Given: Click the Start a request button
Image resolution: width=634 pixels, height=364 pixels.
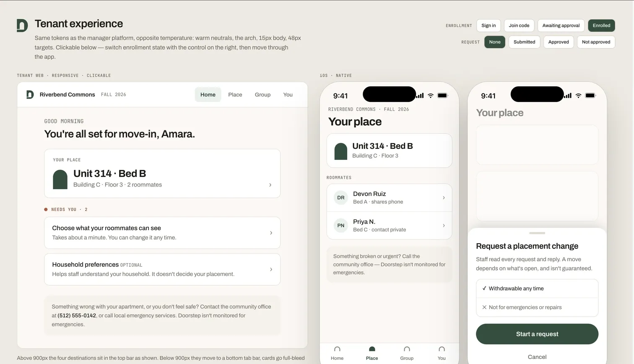Looking at the screenshot, I should click(537, 334).
